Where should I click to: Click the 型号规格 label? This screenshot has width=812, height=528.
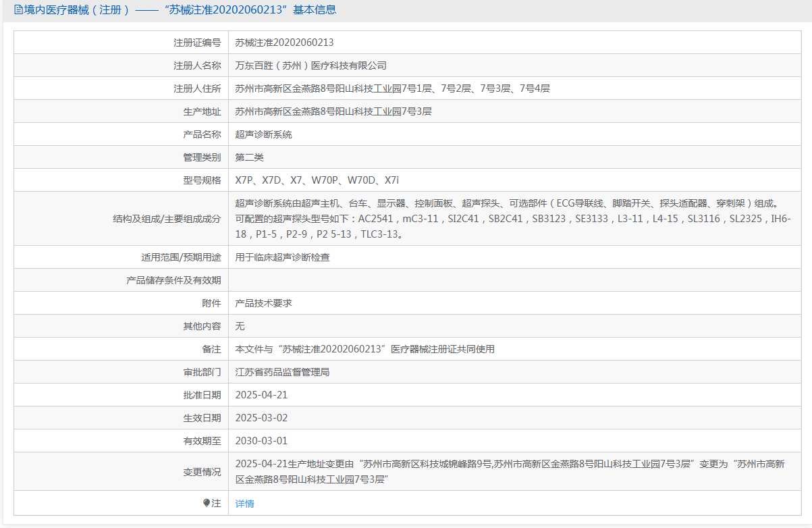[202, 180]
